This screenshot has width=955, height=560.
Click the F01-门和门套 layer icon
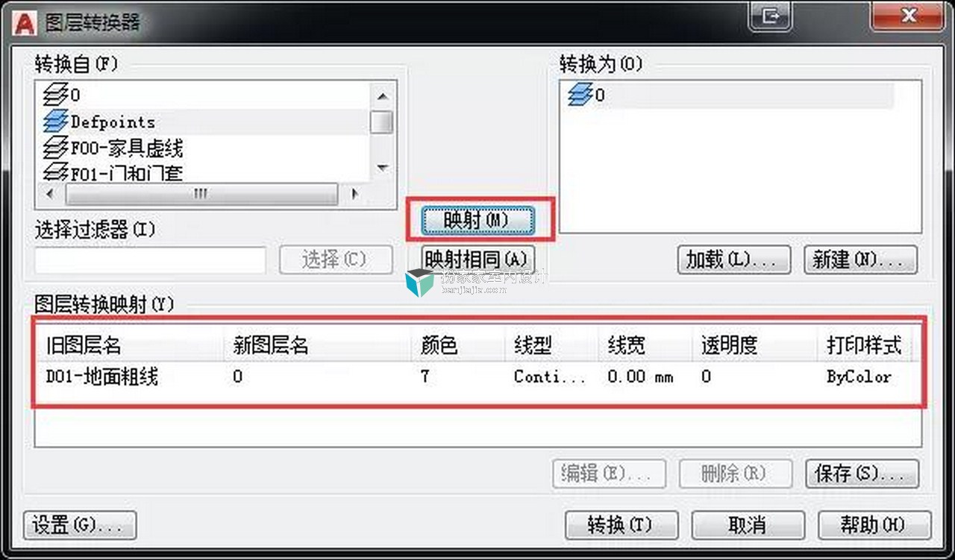coord(57,173)
